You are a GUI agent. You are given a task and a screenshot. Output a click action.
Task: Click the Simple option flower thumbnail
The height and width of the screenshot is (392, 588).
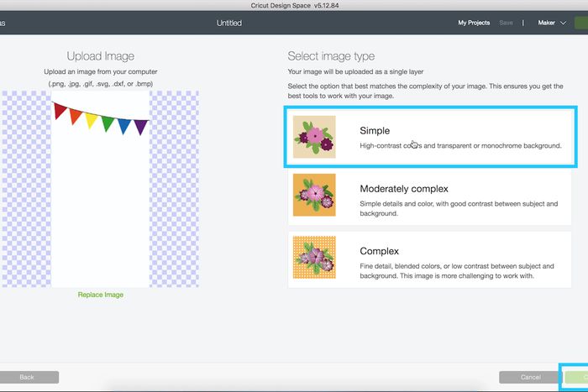tap(313, 138)
